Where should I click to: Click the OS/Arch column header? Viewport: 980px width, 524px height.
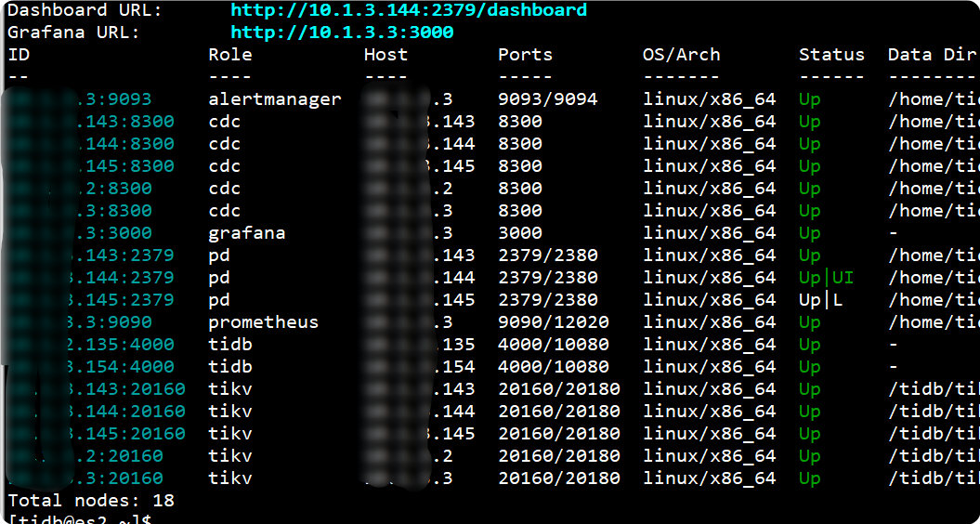click(x=681, y=55)
